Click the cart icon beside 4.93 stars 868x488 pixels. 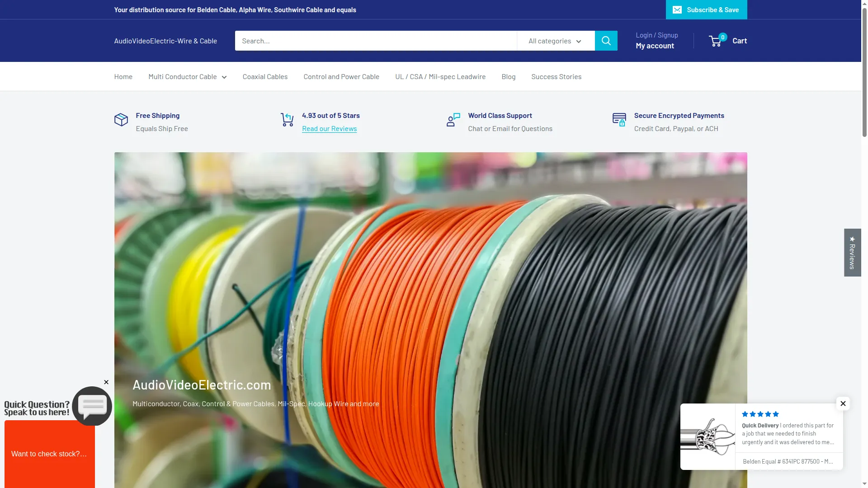click(x=287, y=120)
